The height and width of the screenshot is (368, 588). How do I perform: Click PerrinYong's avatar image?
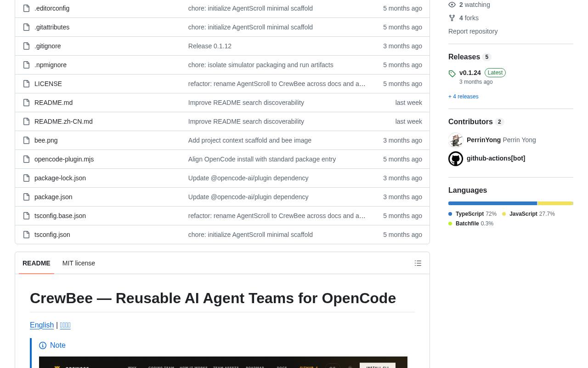[456, 140]
